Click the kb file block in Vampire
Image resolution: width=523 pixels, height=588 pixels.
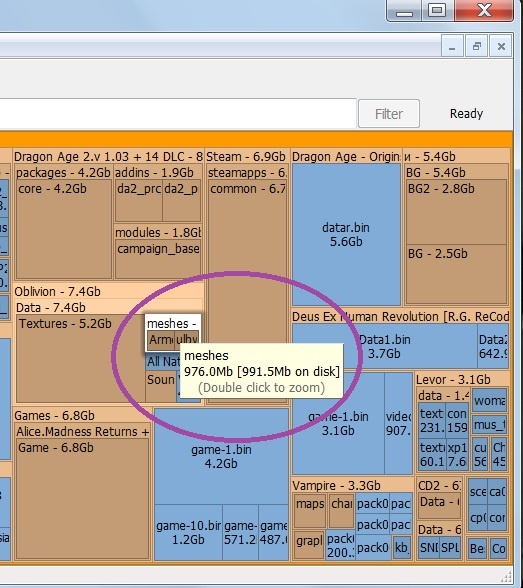click(x=401, y=548)
